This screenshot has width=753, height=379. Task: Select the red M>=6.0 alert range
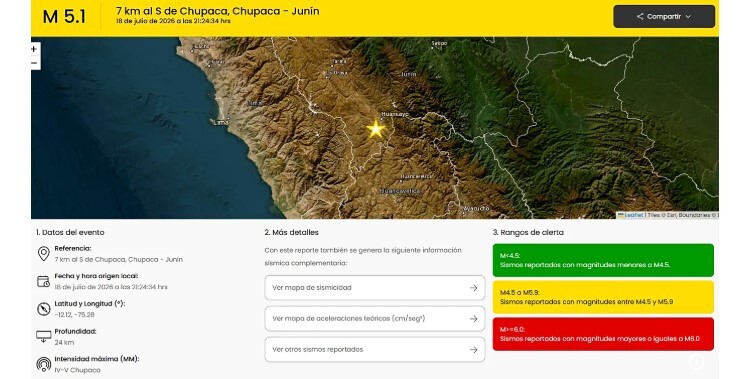tap(603, 334)
